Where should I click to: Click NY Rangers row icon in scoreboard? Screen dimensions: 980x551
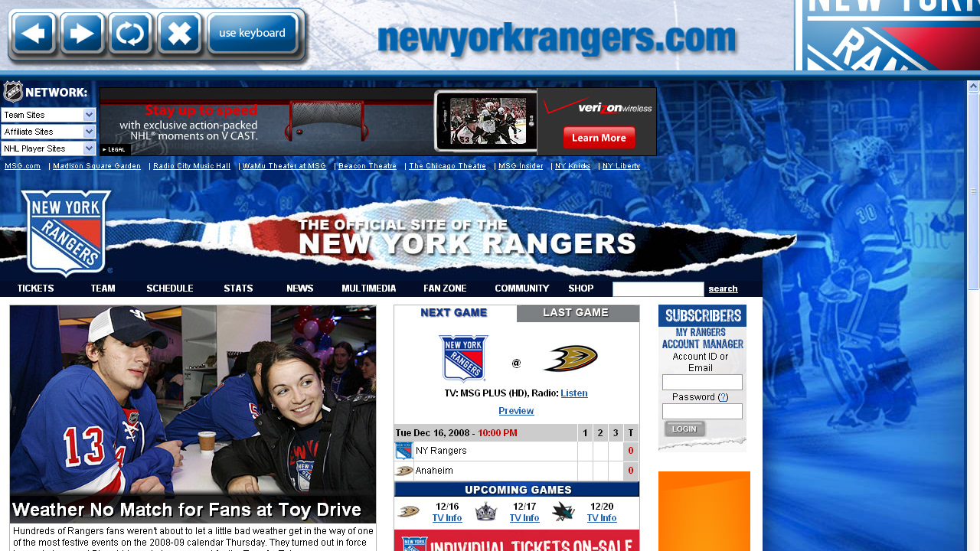tap(403, 451)
